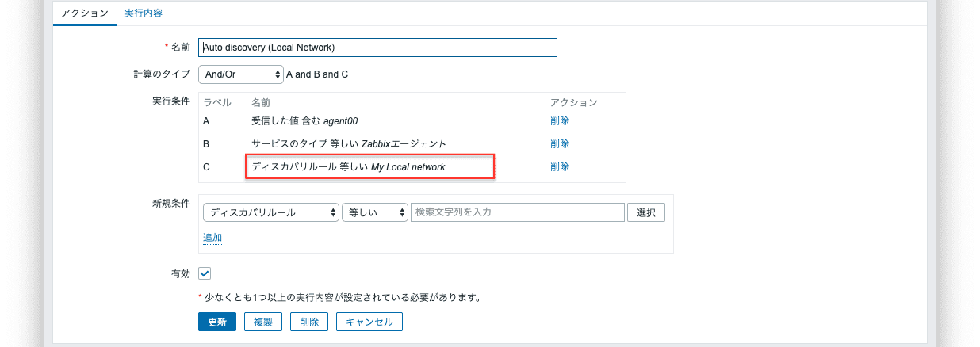Delete condition A via 削除 link
This screenshot has width=980, height=347.
560,121
